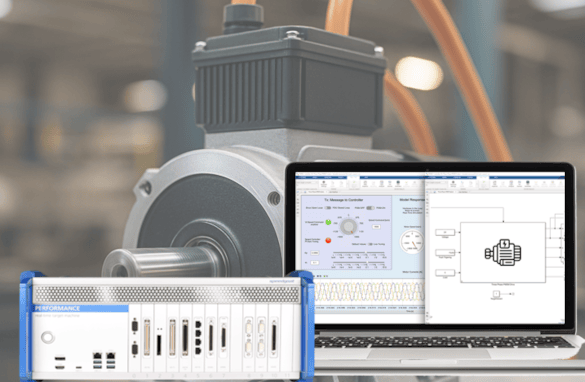Image resolution: width=585 pixels, height=382 pixels.
Task: Select the bottom input block feeding the motor subsystem
Action: [x=445, y=273]
